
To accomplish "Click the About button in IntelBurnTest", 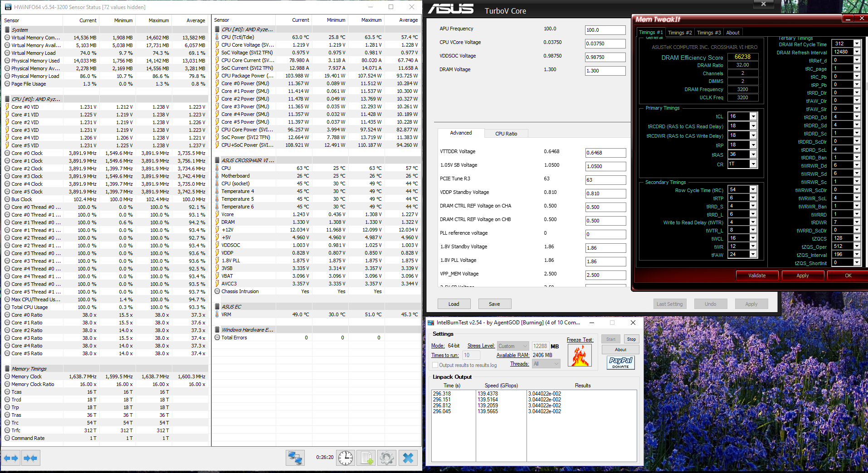I will click(x=620, y=350).
